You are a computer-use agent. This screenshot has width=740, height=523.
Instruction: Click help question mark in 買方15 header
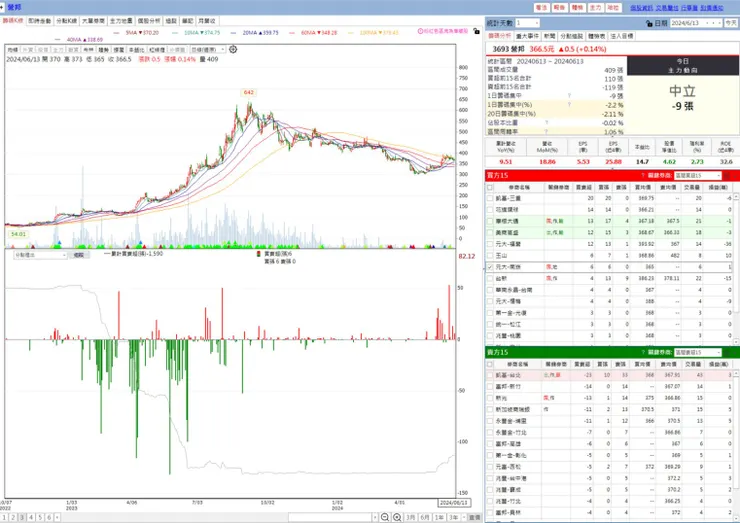tap(643, 176)
